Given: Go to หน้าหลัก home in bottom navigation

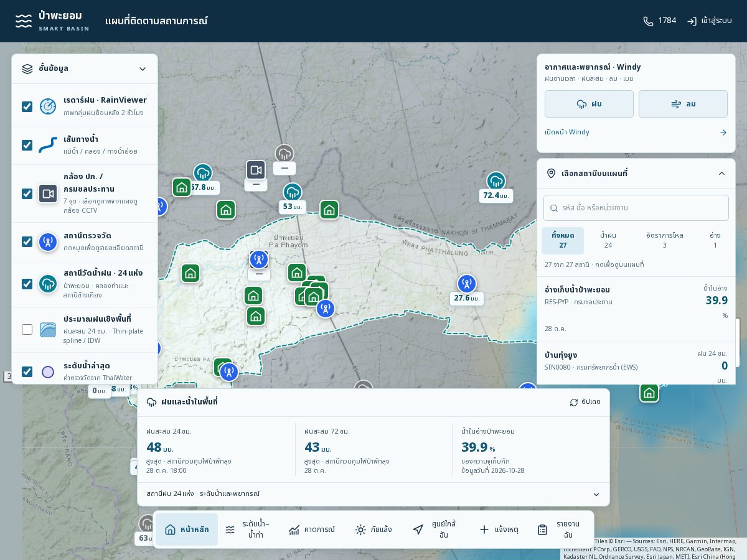Looking at the screenshot, I should pos(187,530).
